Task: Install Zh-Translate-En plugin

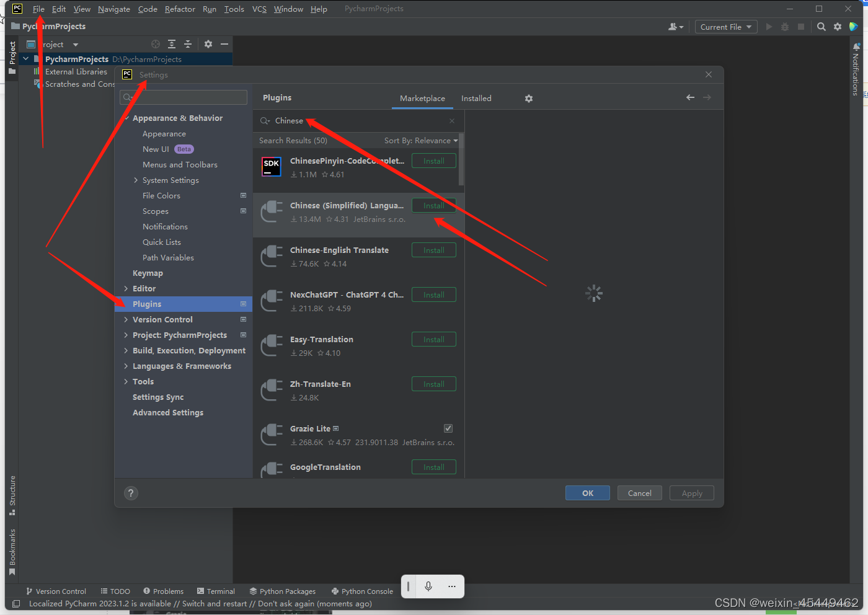Action: coord(434,384)
